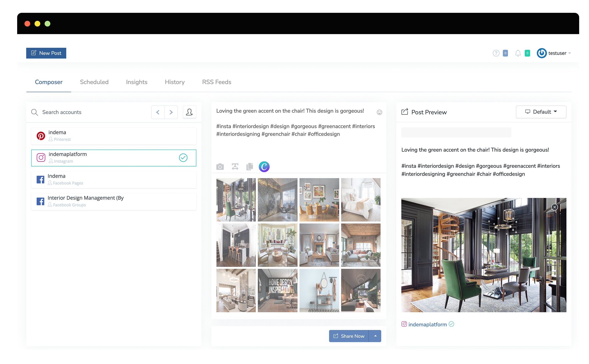Expand the Share Now options arrow
589x364 pixels.
[375, 336]
